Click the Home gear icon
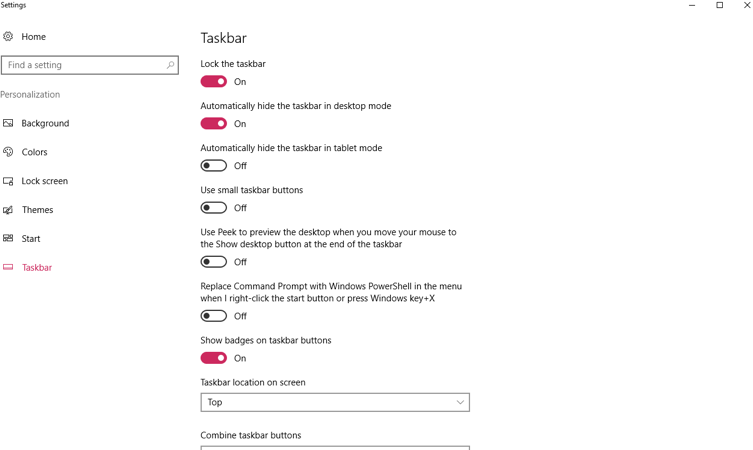The height and width of the screenshot is (450, 753). pyautogui.click(x=8, y=37)
